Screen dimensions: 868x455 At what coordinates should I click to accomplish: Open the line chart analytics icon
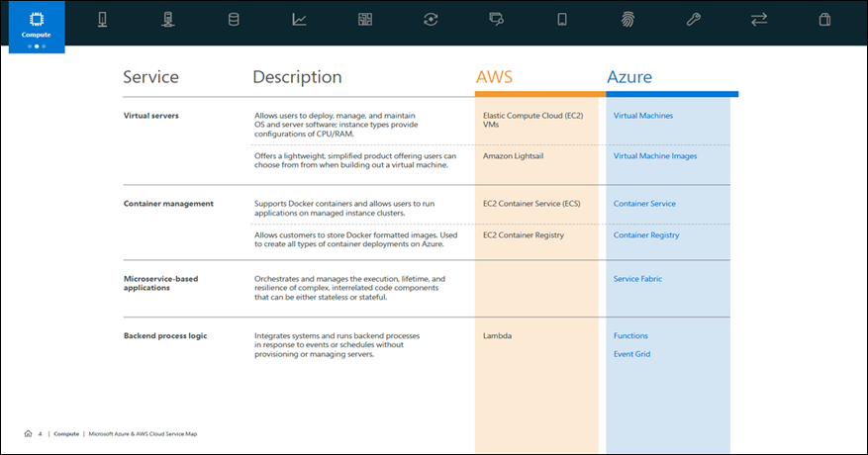[299, 19]
